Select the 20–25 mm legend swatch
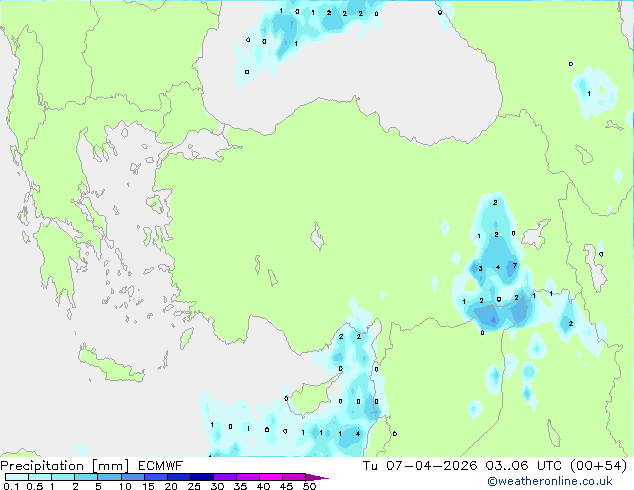Viewport: 634px width, 490px height. coord(178,477)
